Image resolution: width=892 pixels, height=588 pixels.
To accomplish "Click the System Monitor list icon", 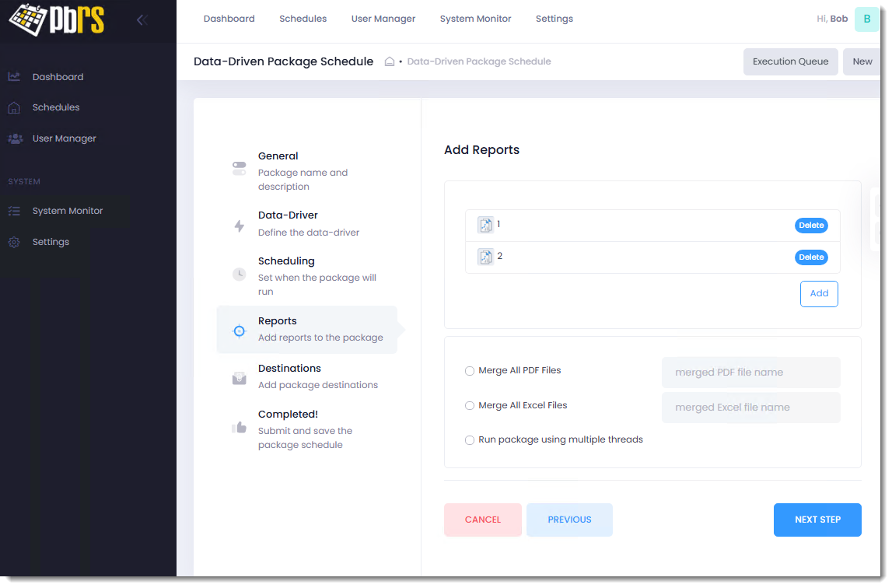I will 14,211.
